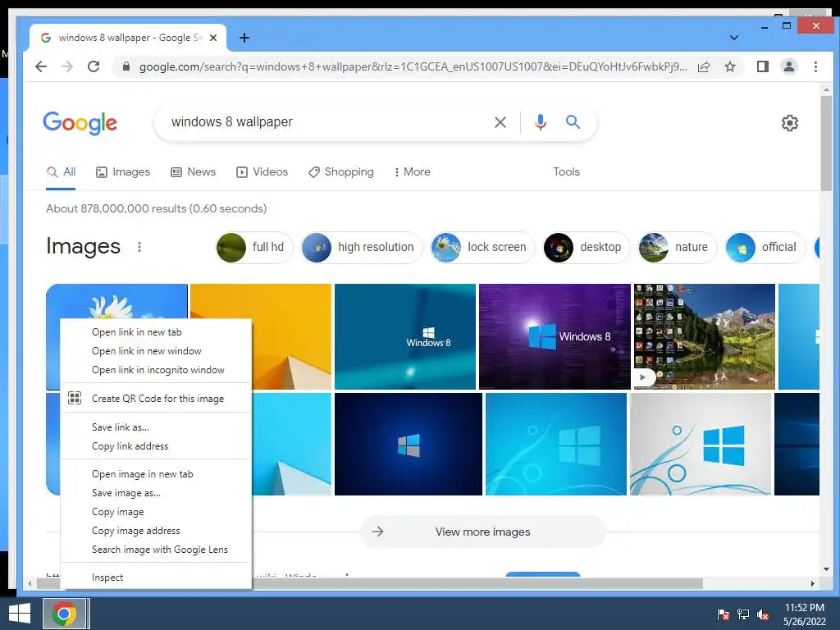The width and height of the screenshot is (840, 630).
Task: Open the Images section three-dot options
Action: [139, 247]
